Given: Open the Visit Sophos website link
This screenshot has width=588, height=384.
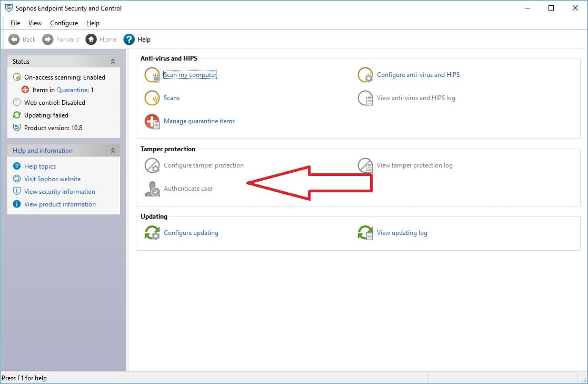Looking at the screenshot, I should tap(53, 179).
